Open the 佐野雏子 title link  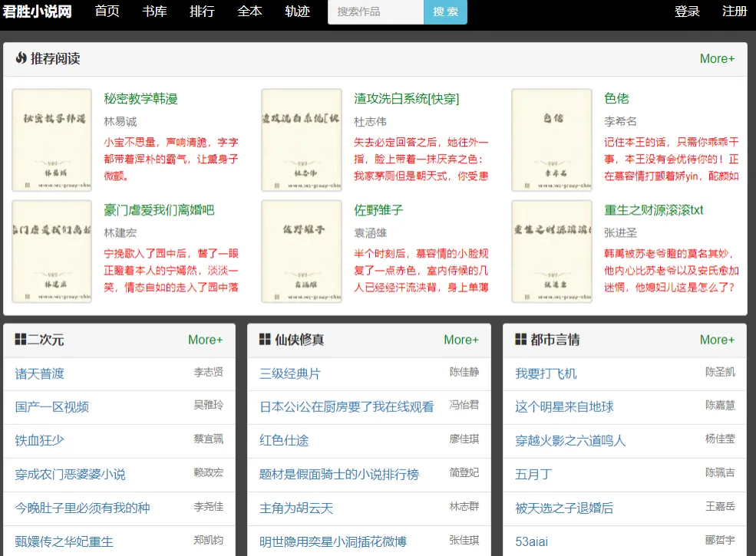pyautogui.click(x=378, y=210)
